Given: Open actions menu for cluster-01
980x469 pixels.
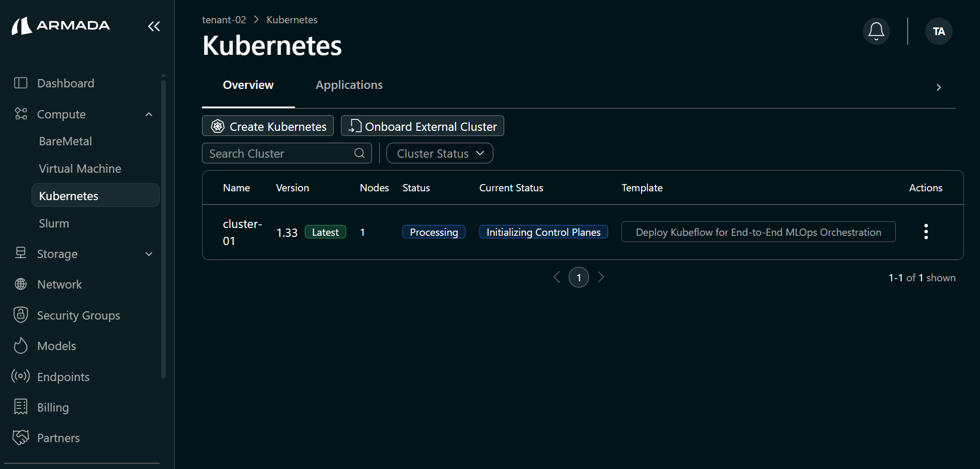Looking at the screenshot, I should click(926, 232).
